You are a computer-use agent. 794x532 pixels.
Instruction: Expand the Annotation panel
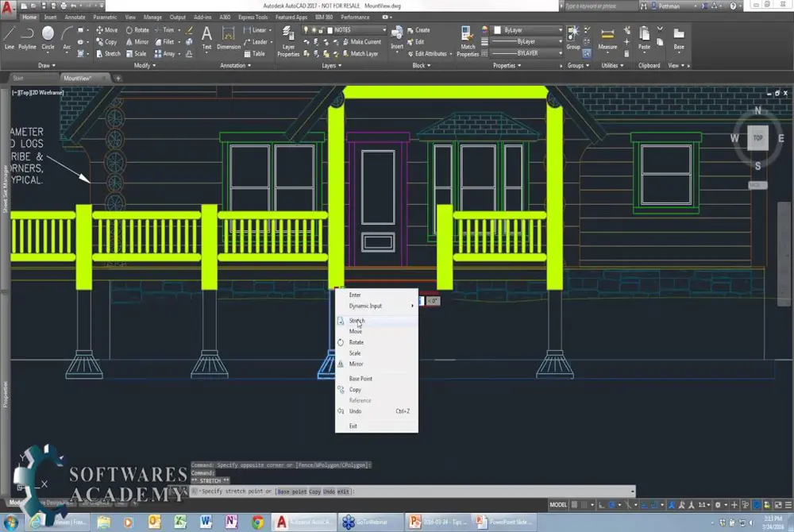point(236,65)
